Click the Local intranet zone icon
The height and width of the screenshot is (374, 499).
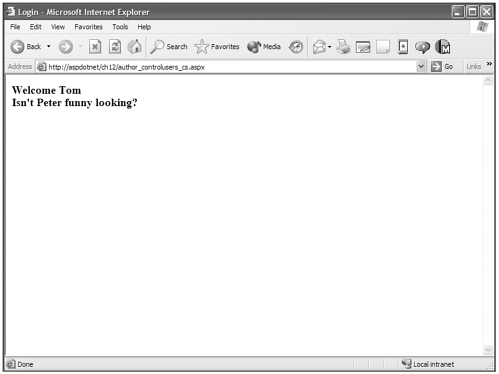pos(406,364)
